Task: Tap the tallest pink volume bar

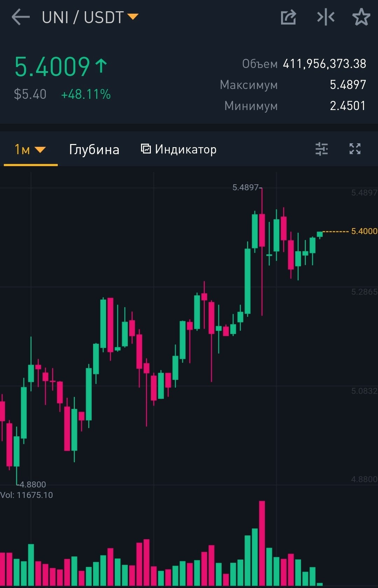Action: (262, 543)
